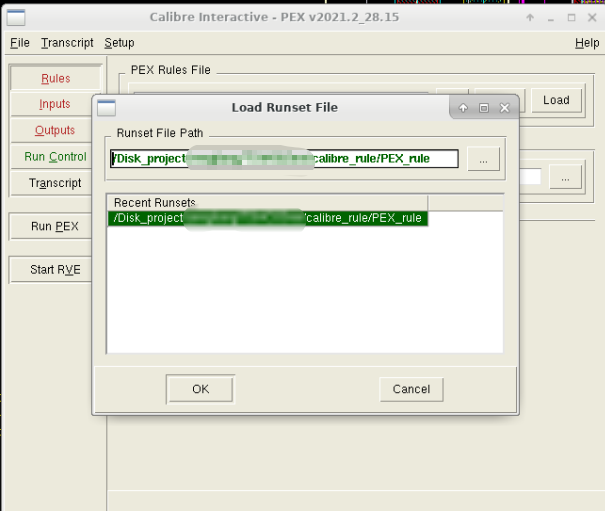Open the Calibre main window menu icon

[x=16, y=17]
